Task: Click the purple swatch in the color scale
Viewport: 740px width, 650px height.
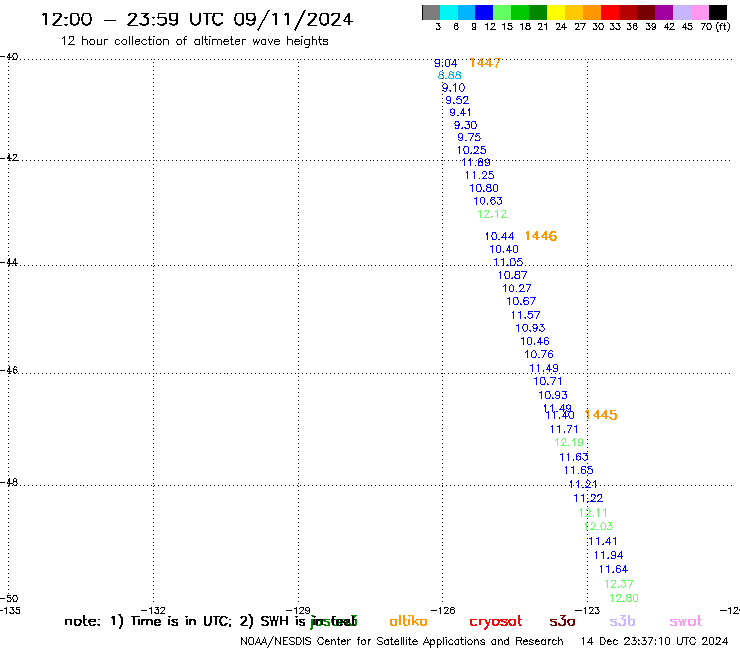Action: (x=664, y=12)
